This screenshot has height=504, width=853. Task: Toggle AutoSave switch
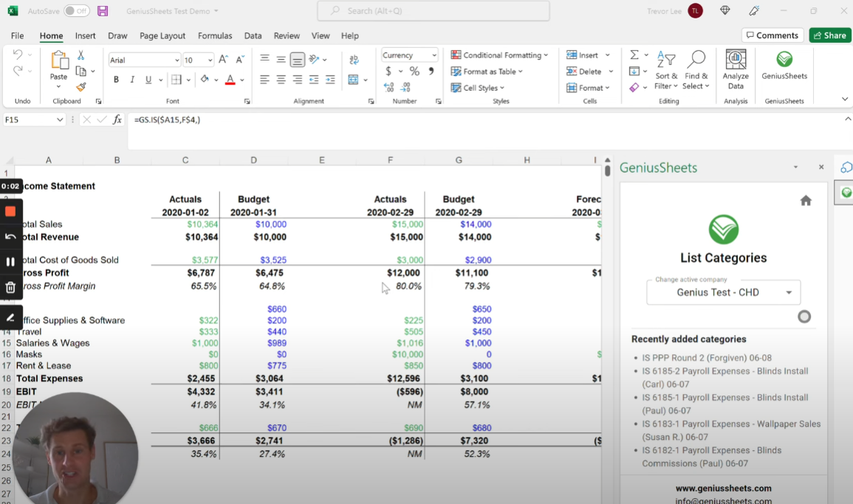[77, 11]
